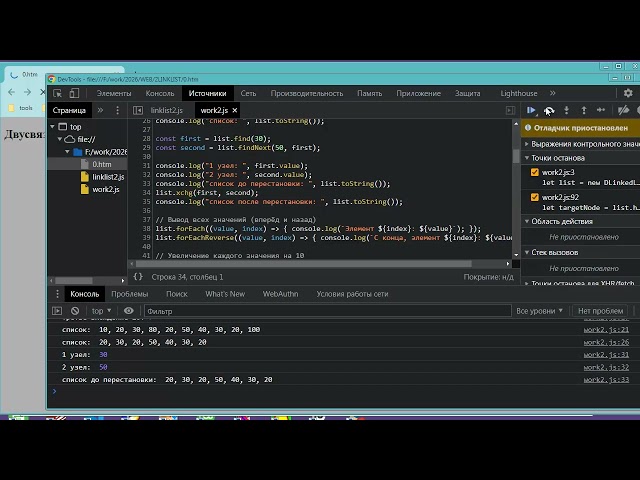640x480 pixels.
Task: Open the Application tab
Action: click(x=418, y=93)
